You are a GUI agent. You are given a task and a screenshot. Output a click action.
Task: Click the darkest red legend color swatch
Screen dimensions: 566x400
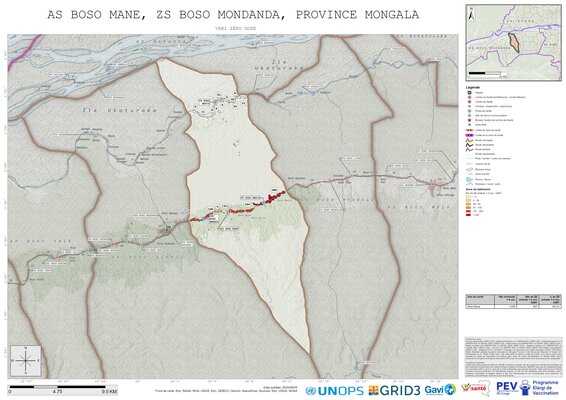click(468, 215)
